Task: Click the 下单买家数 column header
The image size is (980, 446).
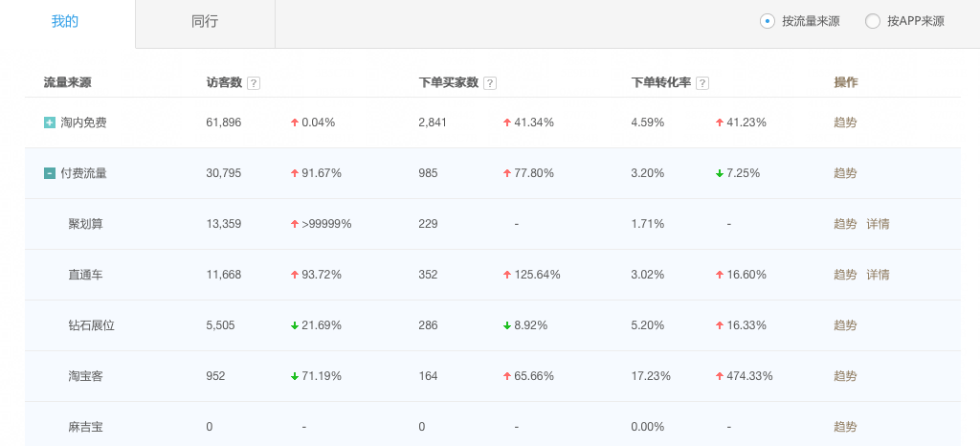Action: (448, 83)
